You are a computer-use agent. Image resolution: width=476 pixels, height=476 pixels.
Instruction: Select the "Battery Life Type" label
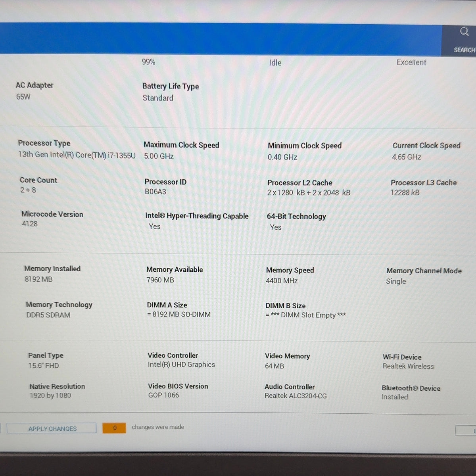pyautogui.click(x=171, y=86)
